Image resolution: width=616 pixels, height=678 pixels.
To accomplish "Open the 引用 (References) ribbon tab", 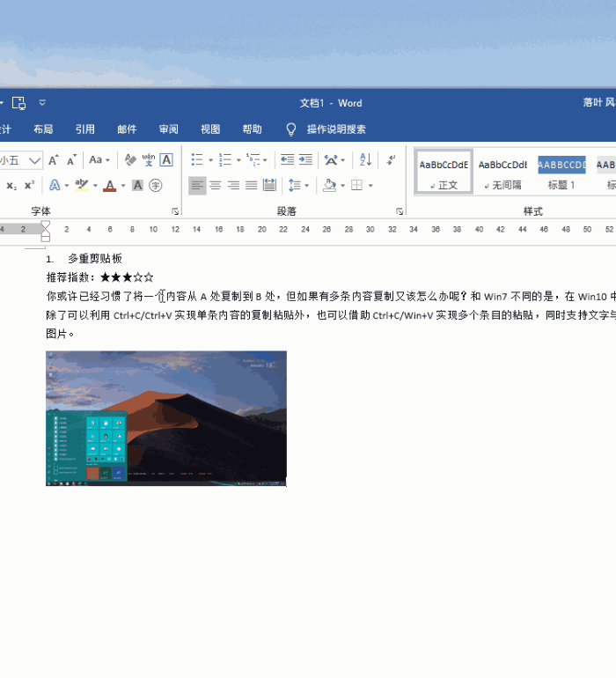I will coord(84,129).
